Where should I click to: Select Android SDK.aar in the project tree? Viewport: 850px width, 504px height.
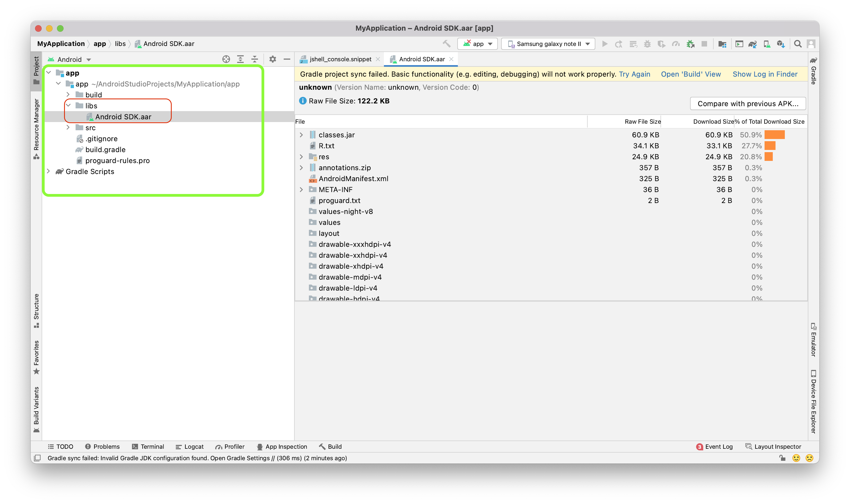(123, 117)
